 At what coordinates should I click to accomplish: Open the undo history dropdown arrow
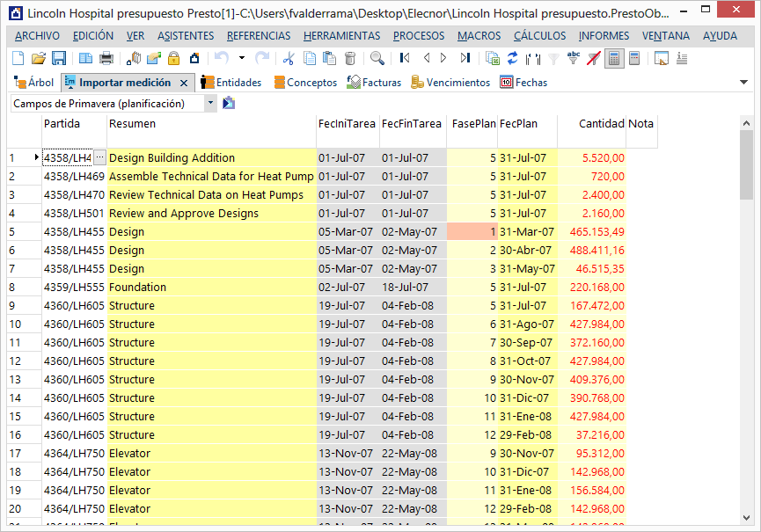pos(242,59)
